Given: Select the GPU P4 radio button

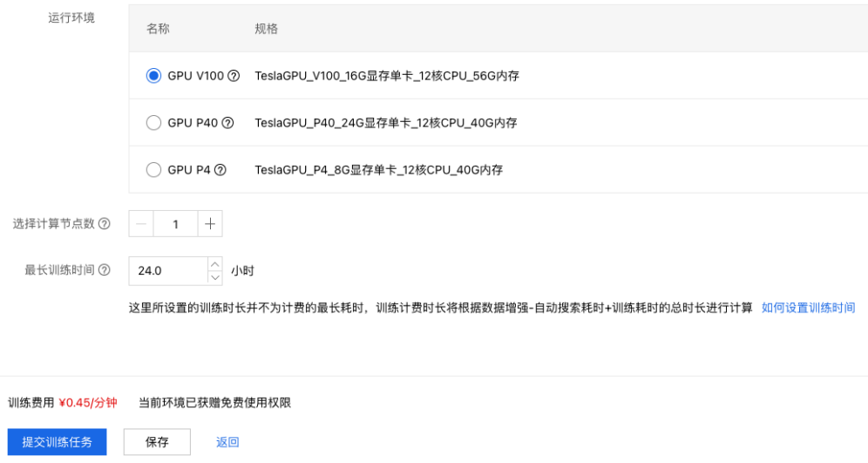Looking at the screenshot, I should (x=153, y=170).
